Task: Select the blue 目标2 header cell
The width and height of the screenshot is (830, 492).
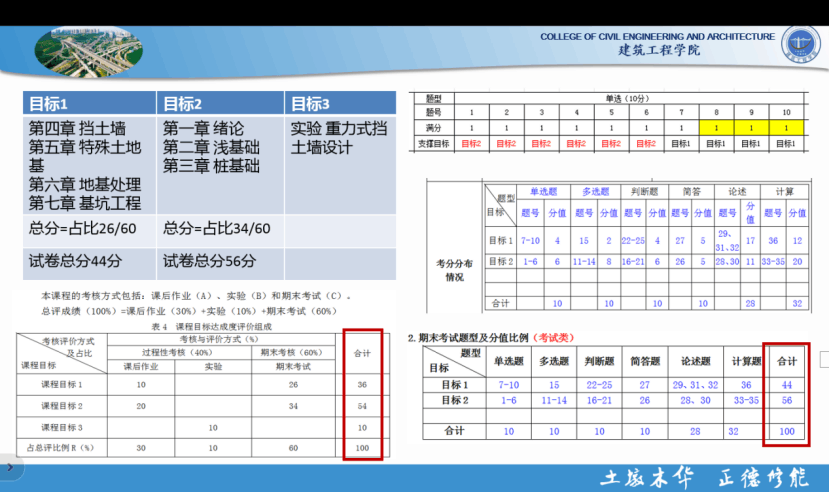Action: tap(220, 104)
